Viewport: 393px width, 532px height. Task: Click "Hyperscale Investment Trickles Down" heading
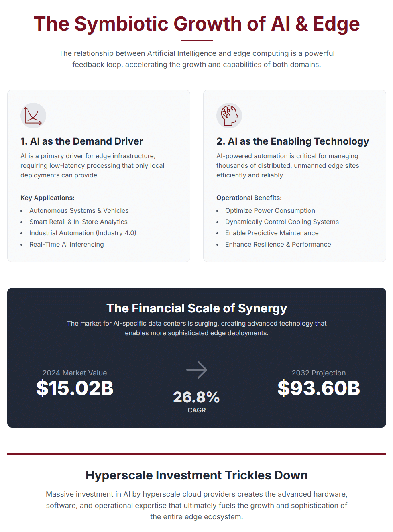(x=197, y=475)
